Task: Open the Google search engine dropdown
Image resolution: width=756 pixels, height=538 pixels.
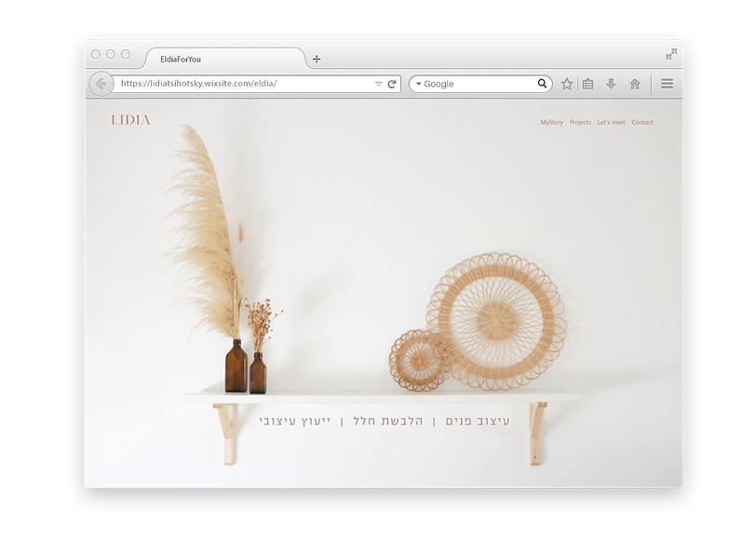Action: pos(419,84)
